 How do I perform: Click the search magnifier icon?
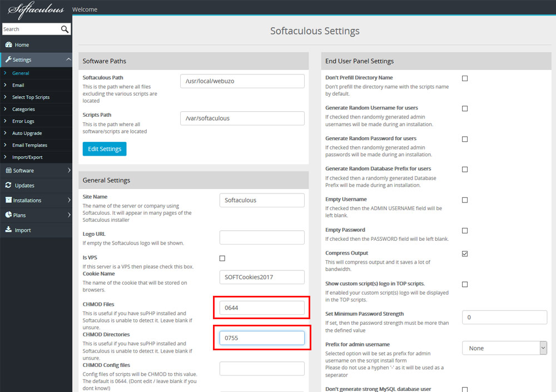pos(64,29)
